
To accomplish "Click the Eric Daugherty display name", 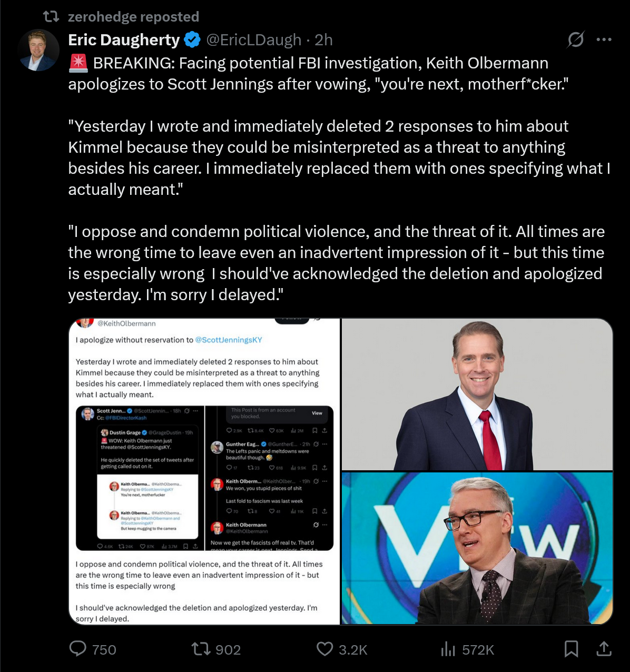I will pyautogui.click(x=124, y=40).
